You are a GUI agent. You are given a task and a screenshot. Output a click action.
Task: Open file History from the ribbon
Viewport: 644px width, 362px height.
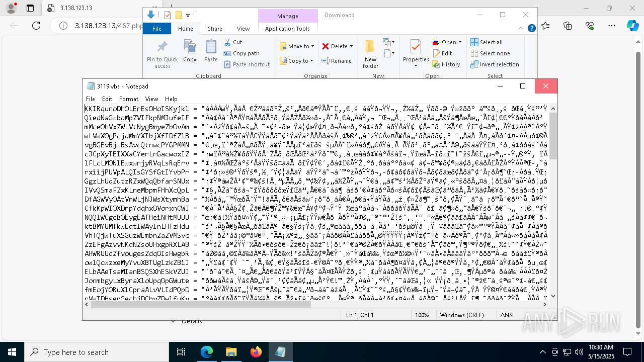pyautogui.click(x=446, y=64)
